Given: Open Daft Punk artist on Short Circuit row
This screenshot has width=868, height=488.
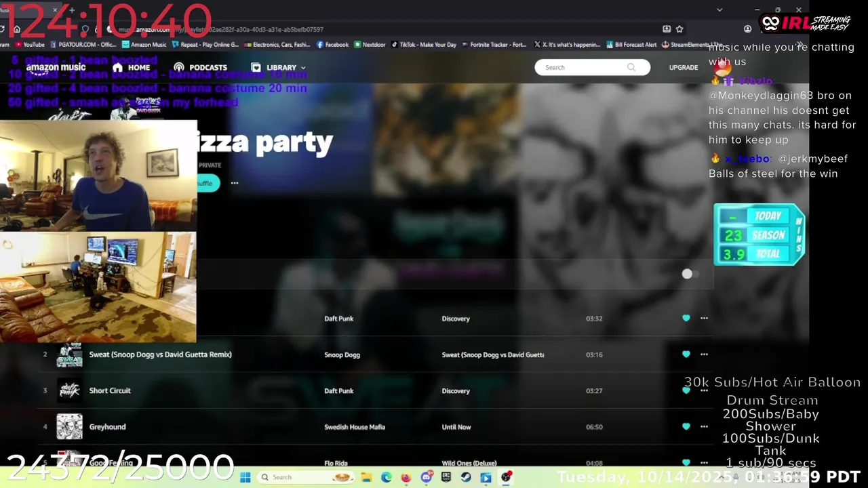Looking at the screenshot, I should 338,390.
